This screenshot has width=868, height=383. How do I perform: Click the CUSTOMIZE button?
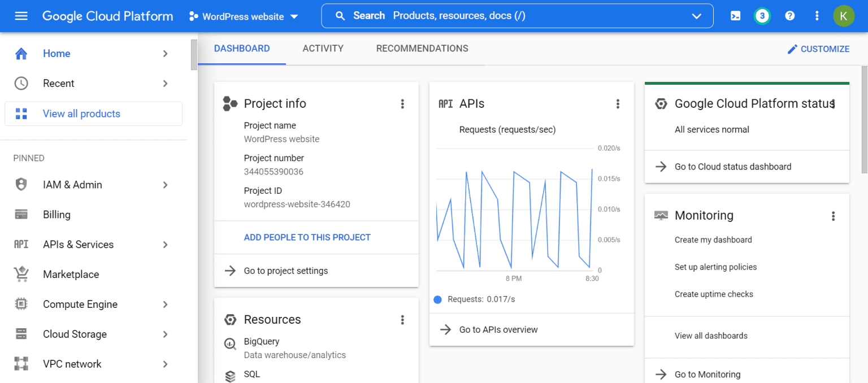point(818,49)
